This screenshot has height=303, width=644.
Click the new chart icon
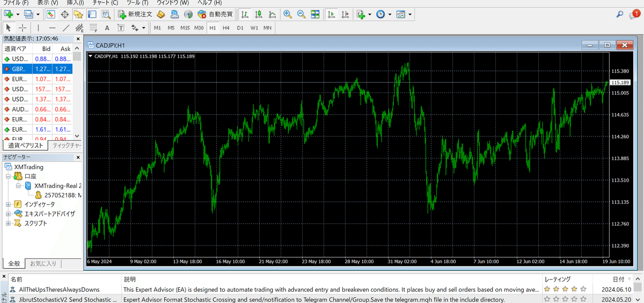click(8, 14)
